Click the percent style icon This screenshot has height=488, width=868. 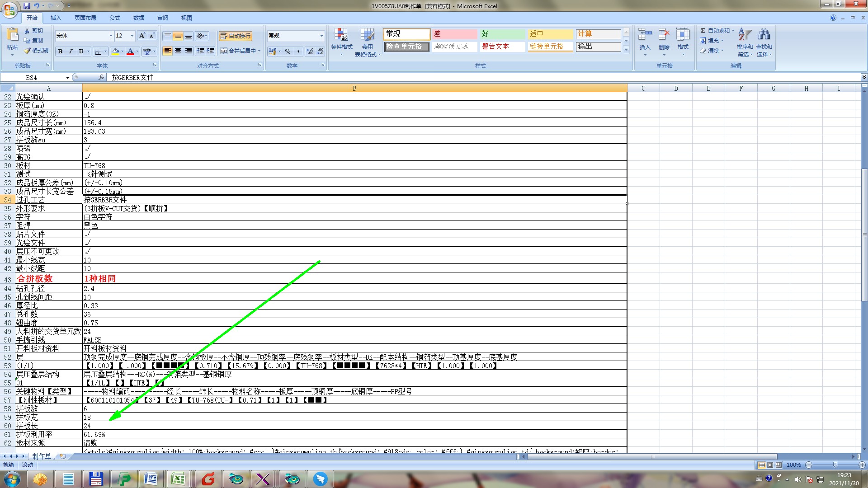click(288, 52)
